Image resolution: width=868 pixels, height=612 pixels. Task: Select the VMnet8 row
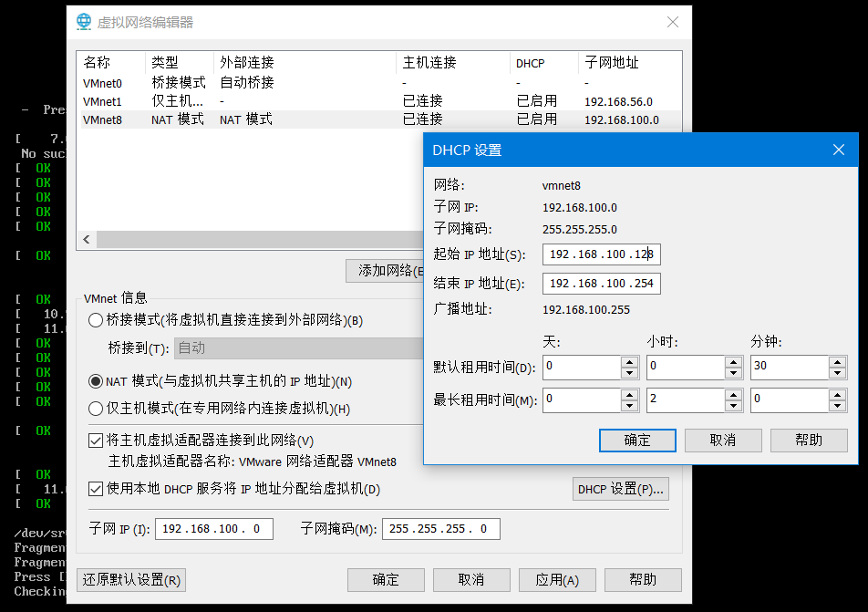click(x=381, y=119)
